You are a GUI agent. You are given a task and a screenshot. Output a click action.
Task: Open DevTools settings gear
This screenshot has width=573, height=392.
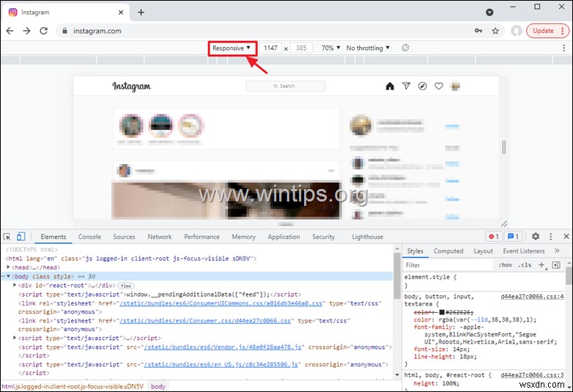click(536, 237)
